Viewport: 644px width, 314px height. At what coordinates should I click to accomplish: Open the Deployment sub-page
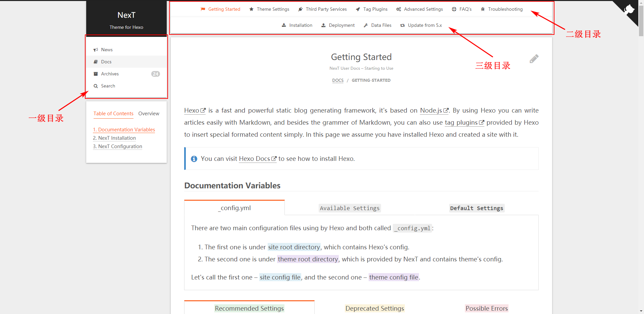[x=338, y=25]
